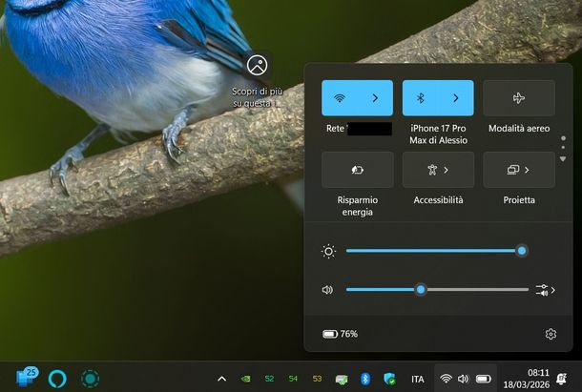Viewport: 582px width, 392px height.
Task: Expand the Proietta options chevron
Action: tap(527, 170)
